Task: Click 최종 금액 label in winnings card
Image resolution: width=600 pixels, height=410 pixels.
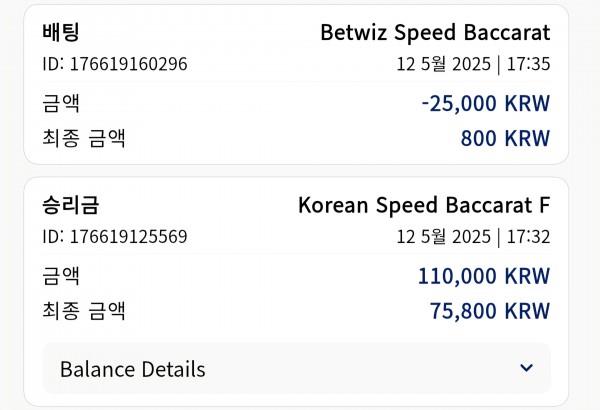Action: click(x=84, y=311)
